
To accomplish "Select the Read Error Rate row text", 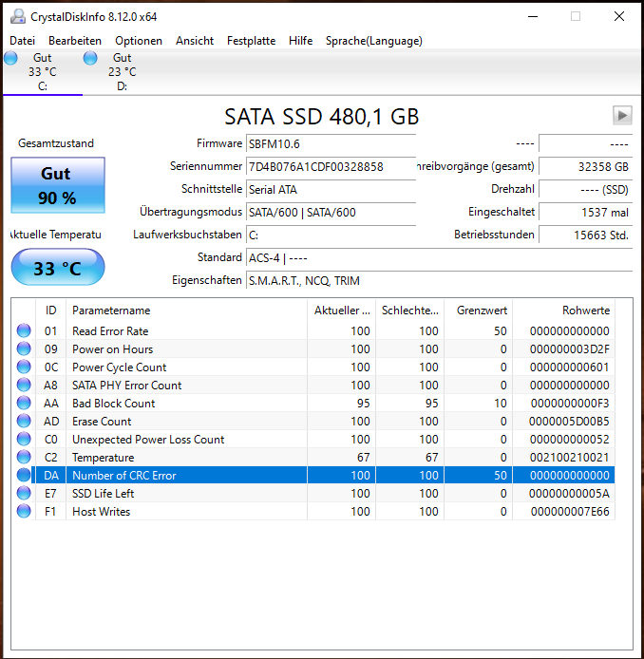I will pyautogui.click(x=110, y=331).
